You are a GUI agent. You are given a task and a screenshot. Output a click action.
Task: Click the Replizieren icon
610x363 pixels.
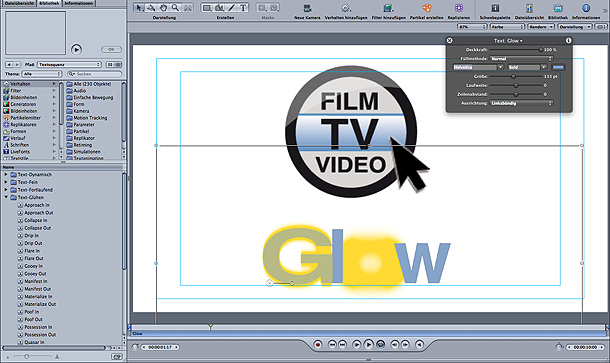coord(459,8)
